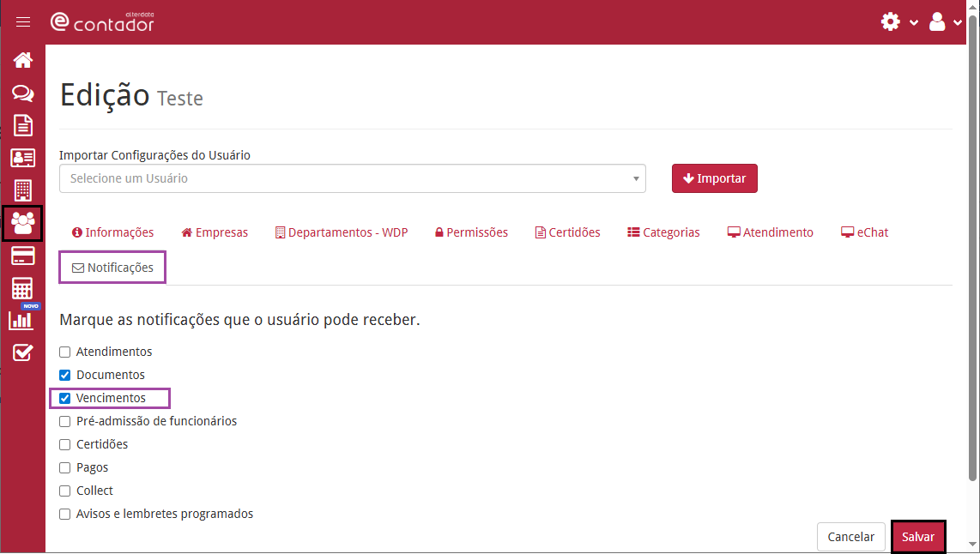Enable the Atendimentos notification checkbox

tap(65, 352)
